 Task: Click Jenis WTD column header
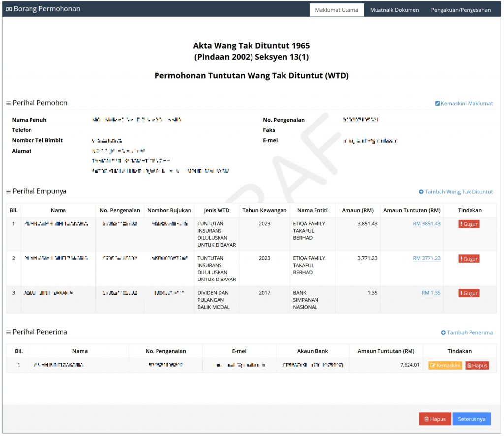217,210
